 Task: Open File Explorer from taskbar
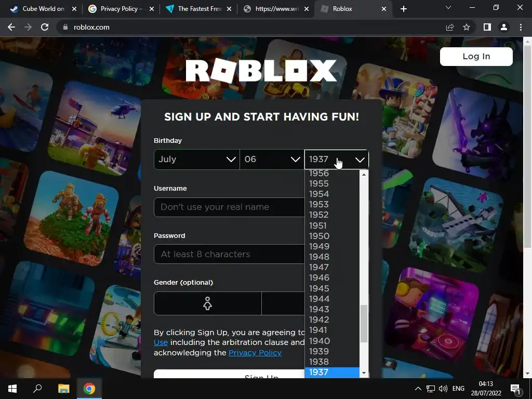pyautogui.click(x=63, y=389)
